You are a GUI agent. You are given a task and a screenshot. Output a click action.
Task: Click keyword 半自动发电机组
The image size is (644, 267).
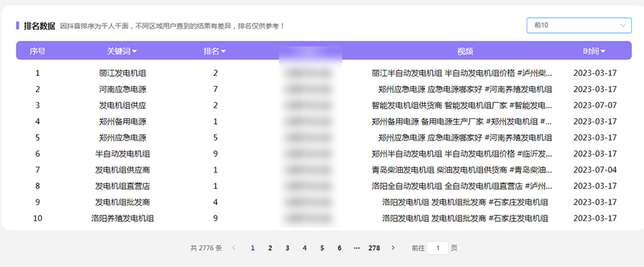click(x=122, y=154)
